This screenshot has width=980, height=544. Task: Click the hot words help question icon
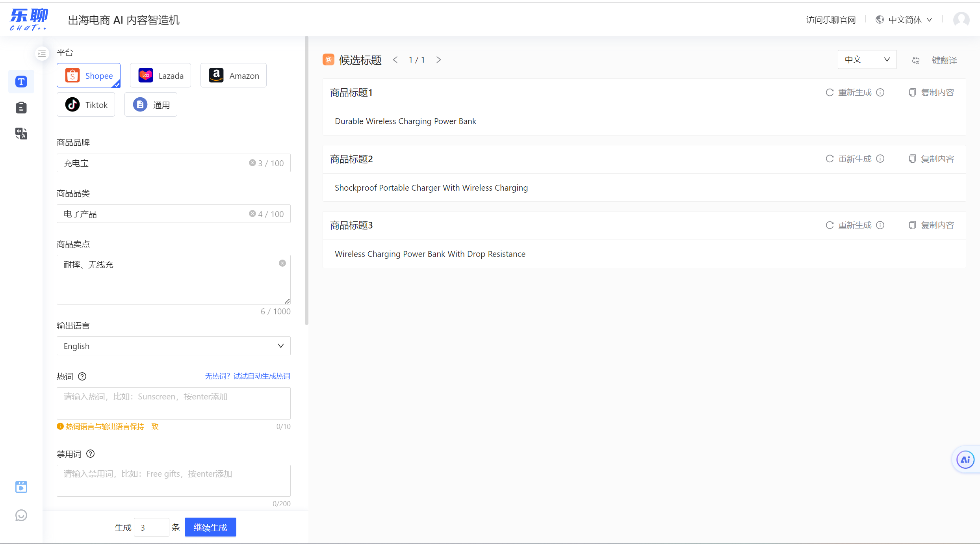(x=82, y=377)
